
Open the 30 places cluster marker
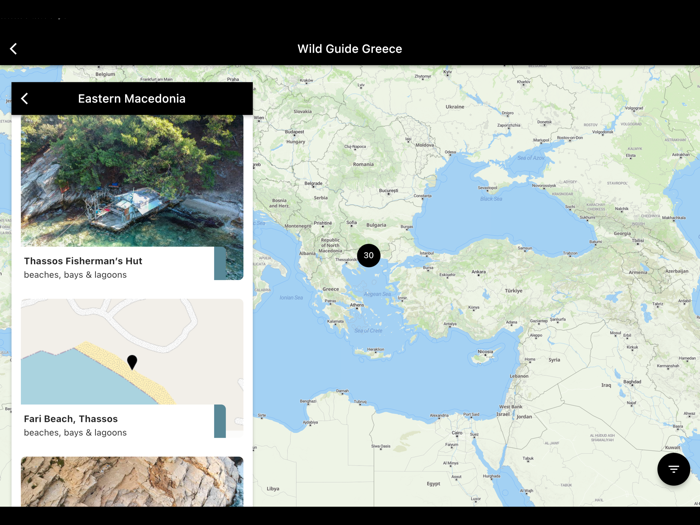click(368, 255)
